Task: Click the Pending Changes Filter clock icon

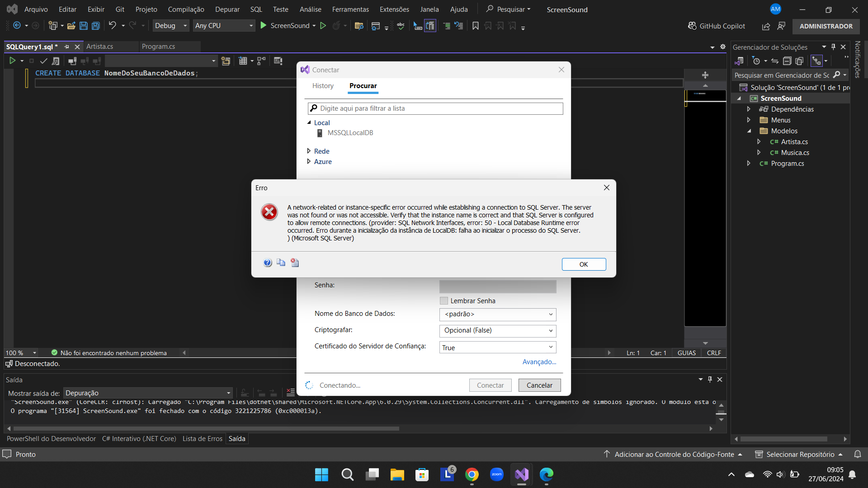Action: point(756,61)
